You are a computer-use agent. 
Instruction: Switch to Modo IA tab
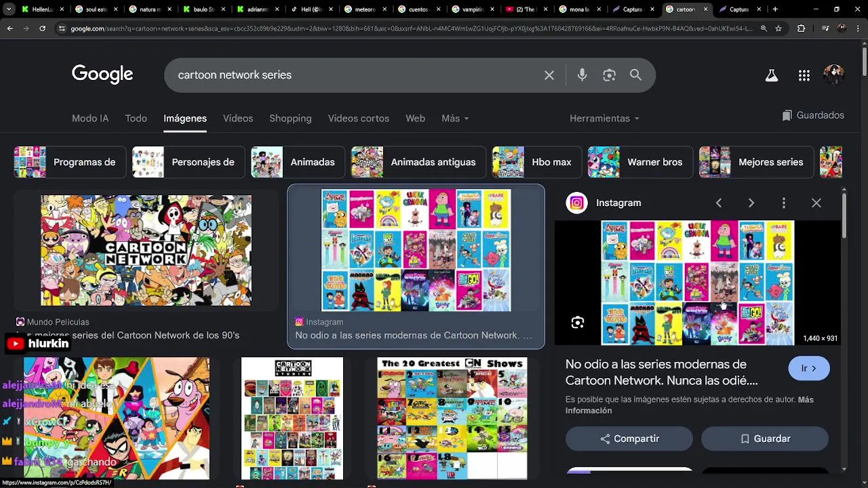90,118
